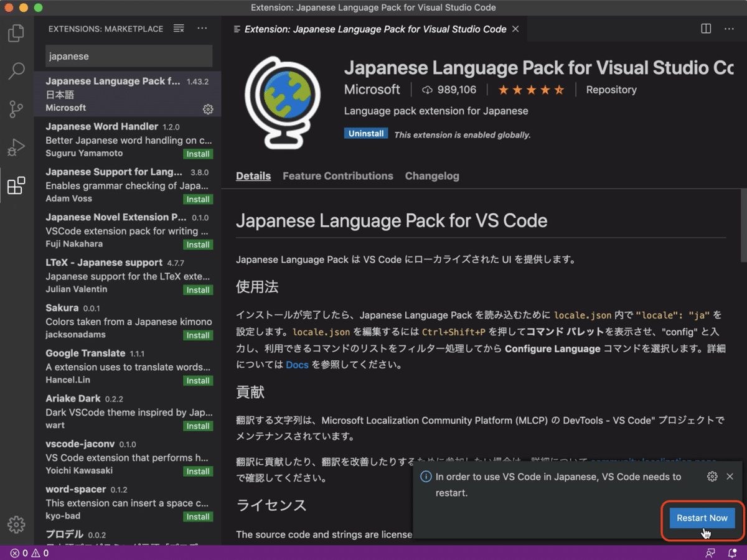The height and width of the screenshot is (560, 747).
Task: Open editor more actions ellipsis
Action: coord(729,29)
